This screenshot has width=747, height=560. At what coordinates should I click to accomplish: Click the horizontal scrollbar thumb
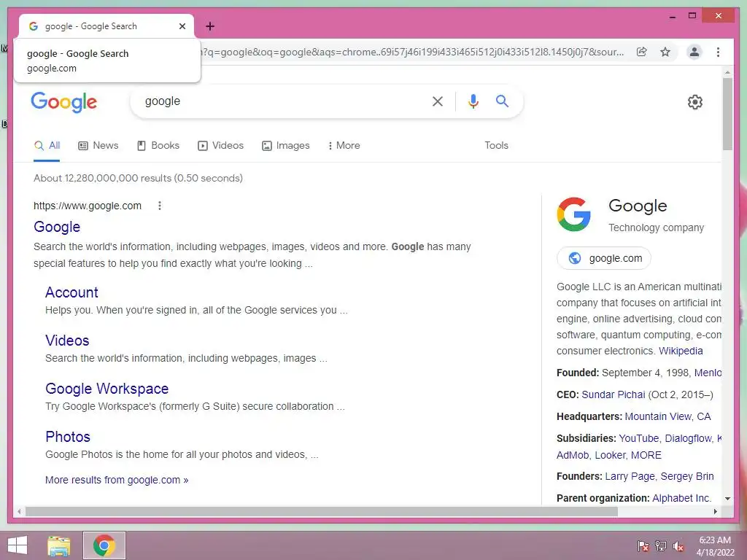[322, 511]
